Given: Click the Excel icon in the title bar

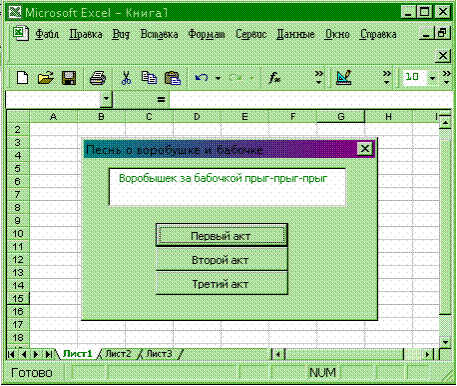Looking at the screenshot, I should click(x=15, y=12).
